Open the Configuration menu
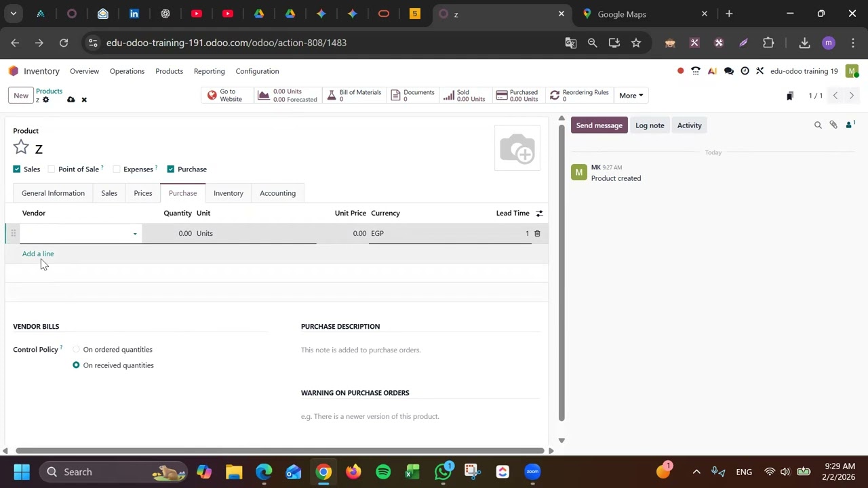 [257, 71]
